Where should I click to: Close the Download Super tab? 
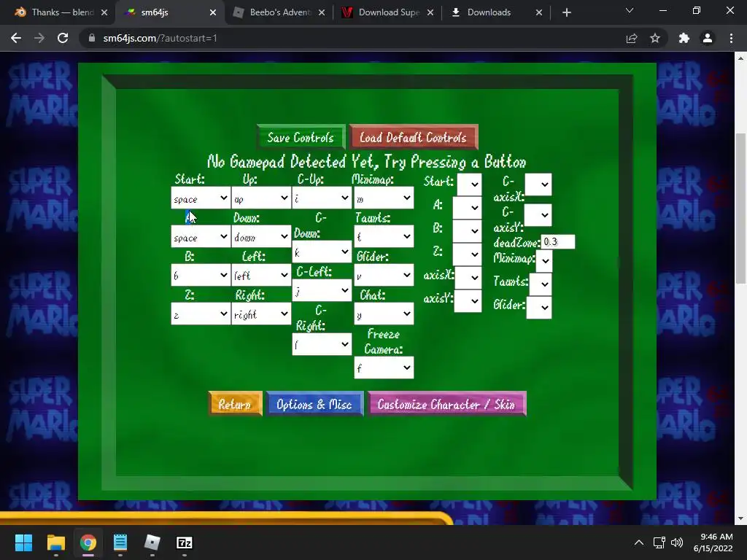(430, 12)
